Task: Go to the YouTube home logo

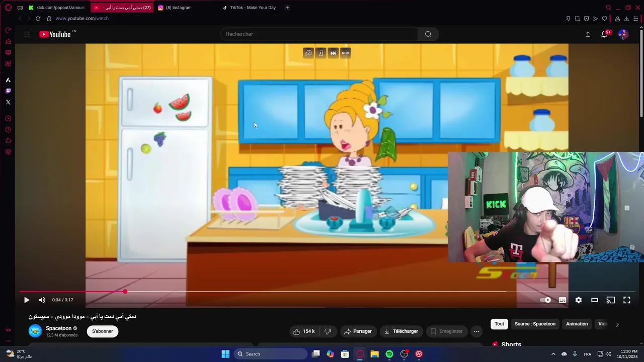Action: (x=55, y=34)
